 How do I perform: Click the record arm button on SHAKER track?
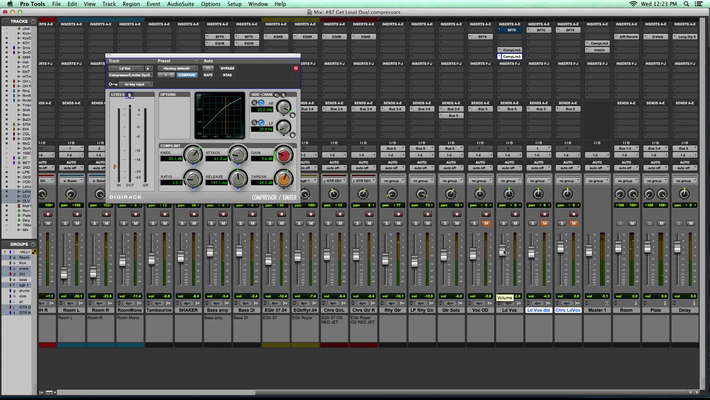point(194,214)
